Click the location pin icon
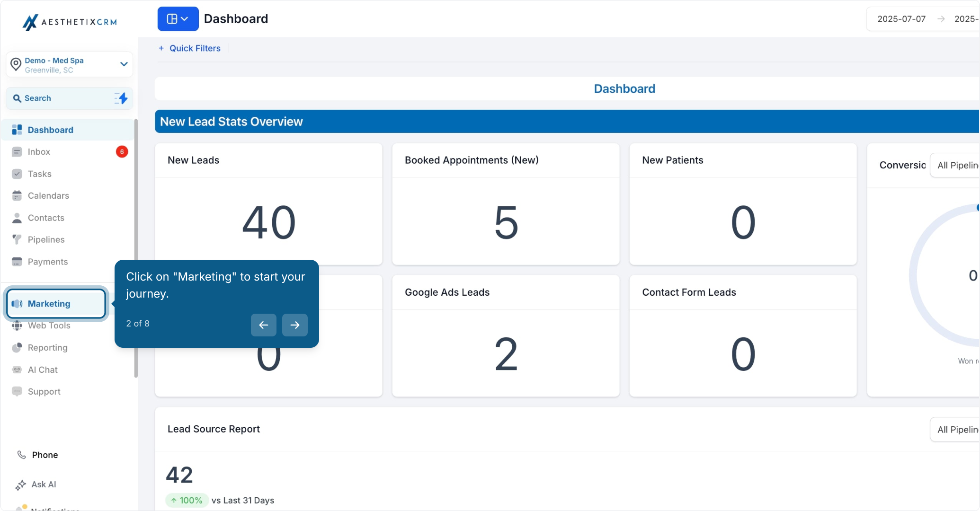 (x=16, y=65)
